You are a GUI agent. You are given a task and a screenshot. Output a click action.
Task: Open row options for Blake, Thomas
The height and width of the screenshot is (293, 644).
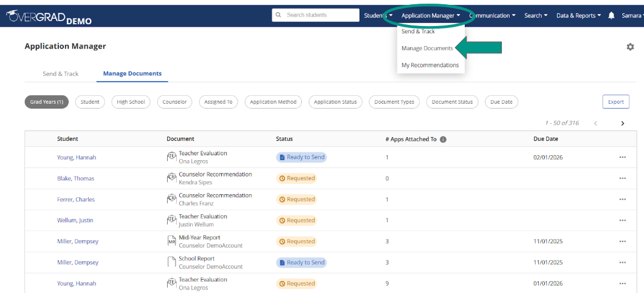pos(623,178)
